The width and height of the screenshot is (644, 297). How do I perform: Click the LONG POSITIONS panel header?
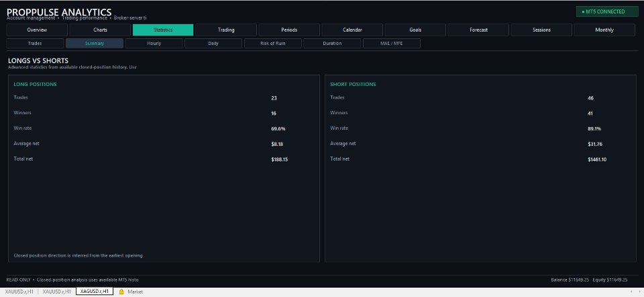(35, 84)
